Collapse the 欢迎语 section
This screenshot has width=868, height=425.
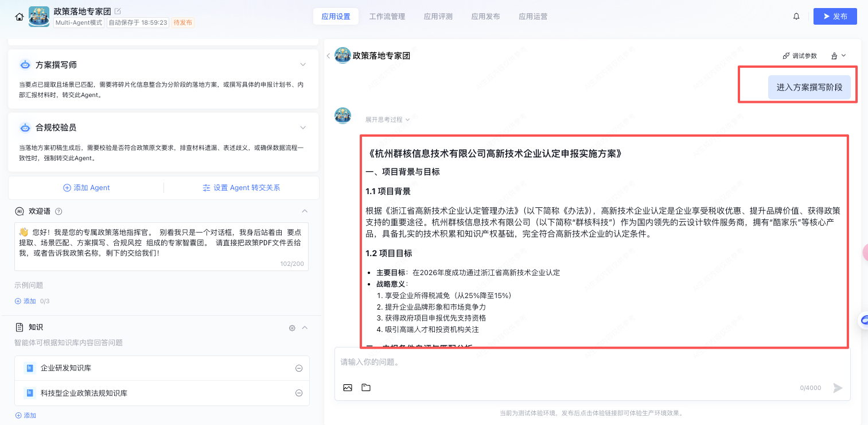coord(305,211)
